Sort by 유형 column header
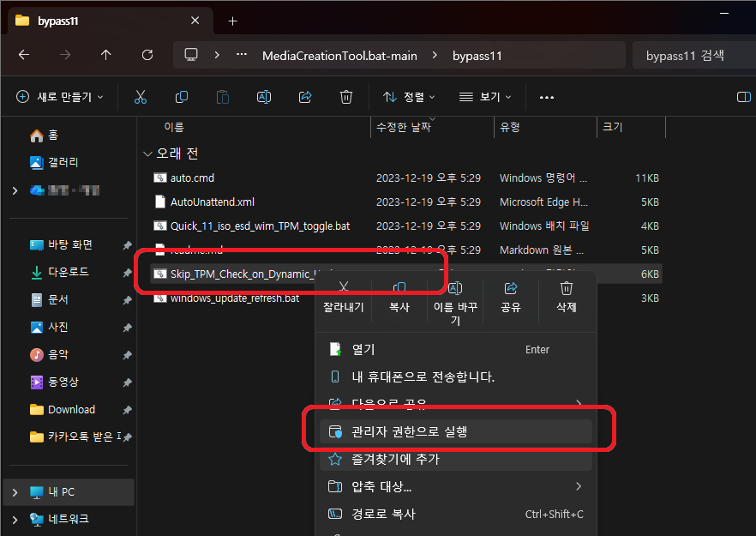Viewport: 756px width, 536px height. pyautogui.click(x=510, y=127)
